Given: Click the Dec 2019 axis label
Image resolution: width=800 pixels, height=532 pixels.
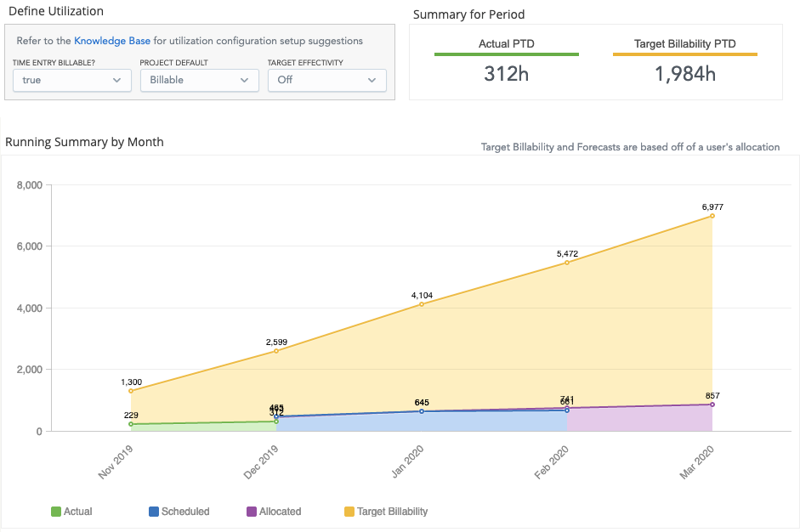Looking at the screenshot, I should point(261,461).
